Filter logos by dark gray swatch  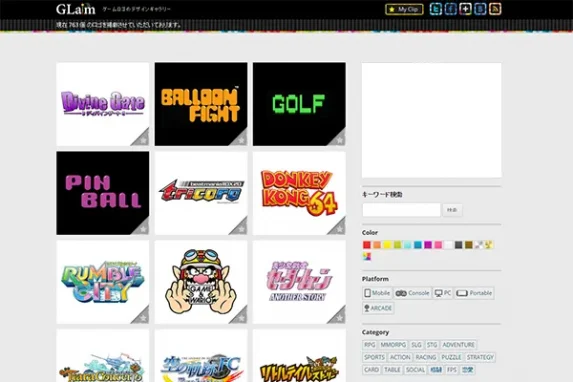(x=459, y=245)
